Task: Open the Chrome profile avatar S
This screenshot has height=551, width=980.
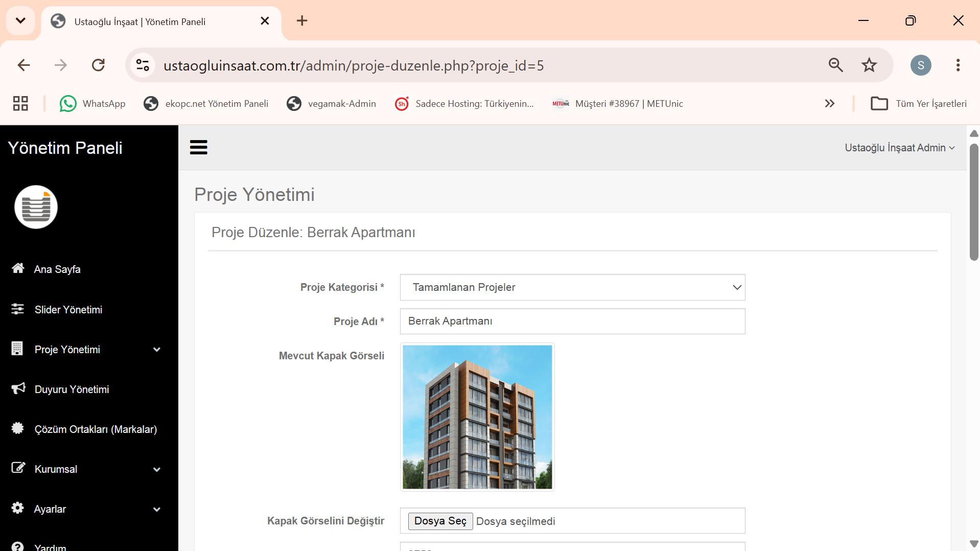Action: tap(921, 65)
